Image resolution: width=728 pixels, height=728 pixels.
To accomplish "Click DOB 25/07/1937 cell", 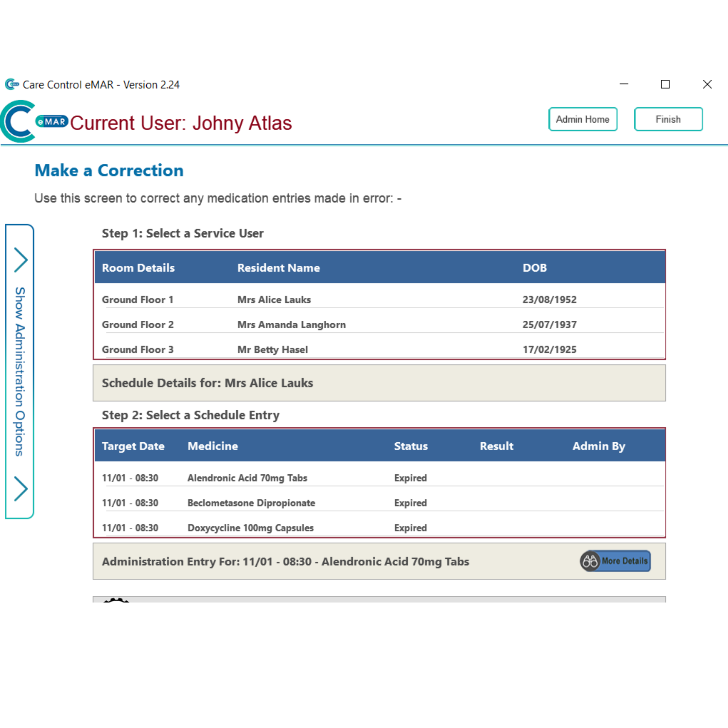I will click(549, 324).
